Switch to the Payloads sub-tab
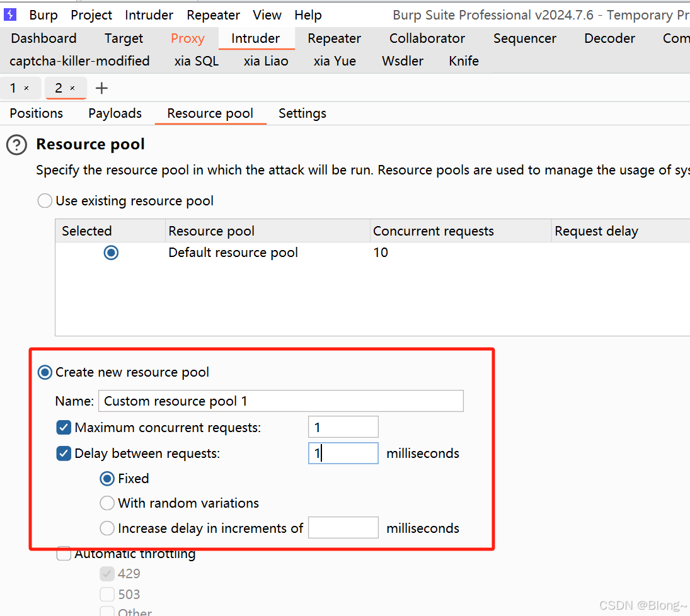690x616 pixels. [115, 113]
